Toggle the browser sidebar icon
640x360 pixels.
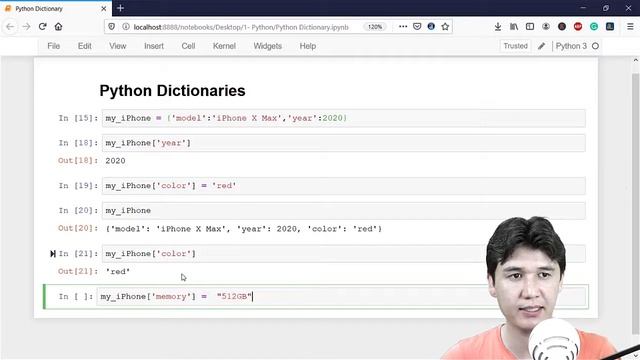[x=530, y=27]
